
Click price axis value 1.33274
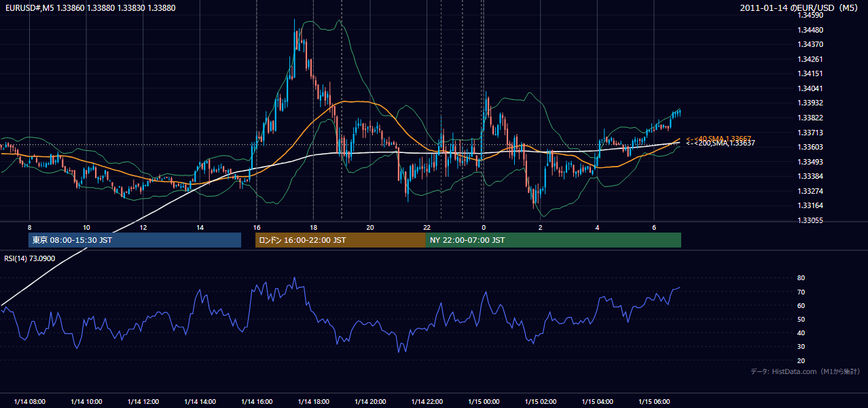point(810,191)
